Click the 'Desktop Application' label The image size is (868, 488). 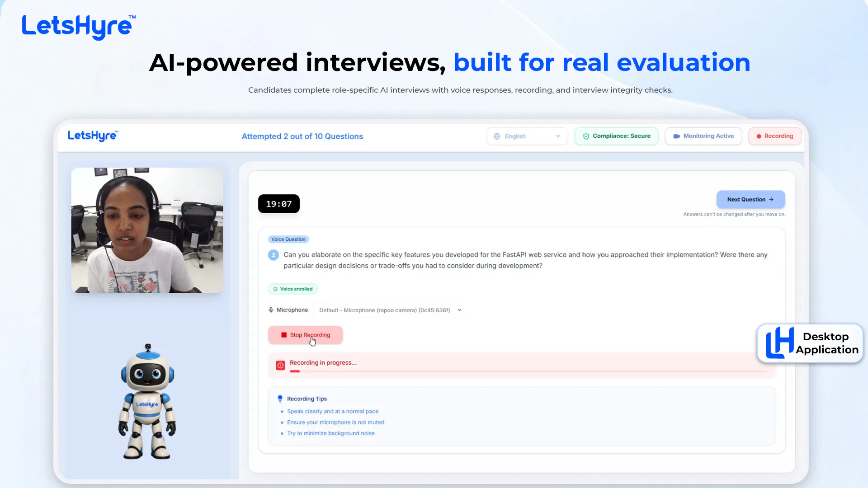[827, 343]
